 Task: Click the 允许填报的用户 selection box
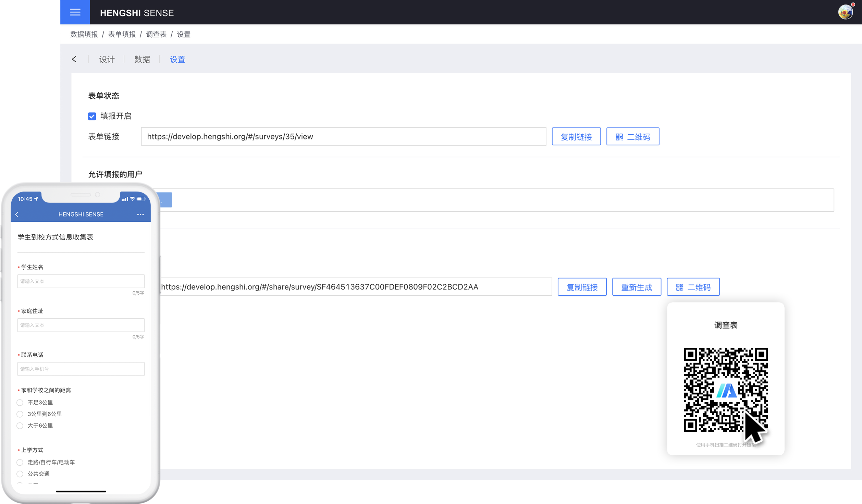pyautogui.click(x=497, y=200)
